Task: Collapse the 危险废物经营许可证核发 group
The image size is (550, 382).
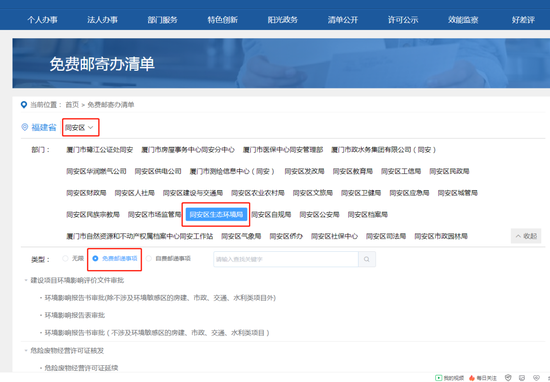Action: pos(26,350)
